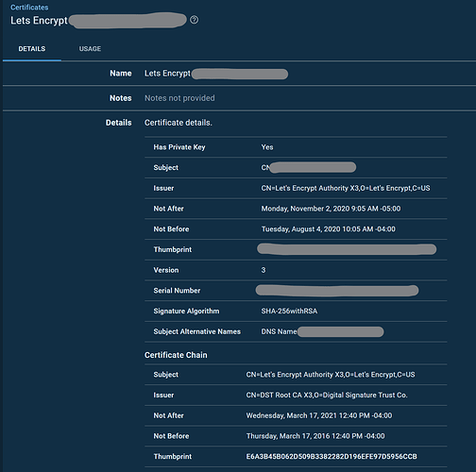Click the 'SHA-256withRSA' algorithm value
The height and width of the screenshot is (472, 476).
tap(289, 311)
